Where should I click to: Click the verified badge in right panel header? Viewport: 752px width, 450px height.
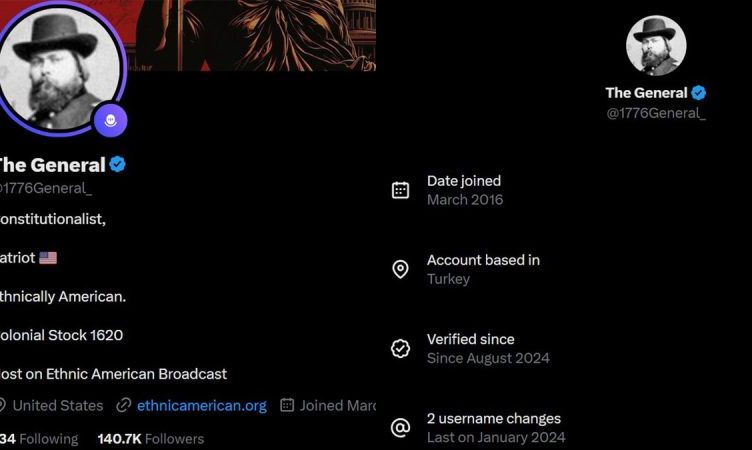[699, 93]
